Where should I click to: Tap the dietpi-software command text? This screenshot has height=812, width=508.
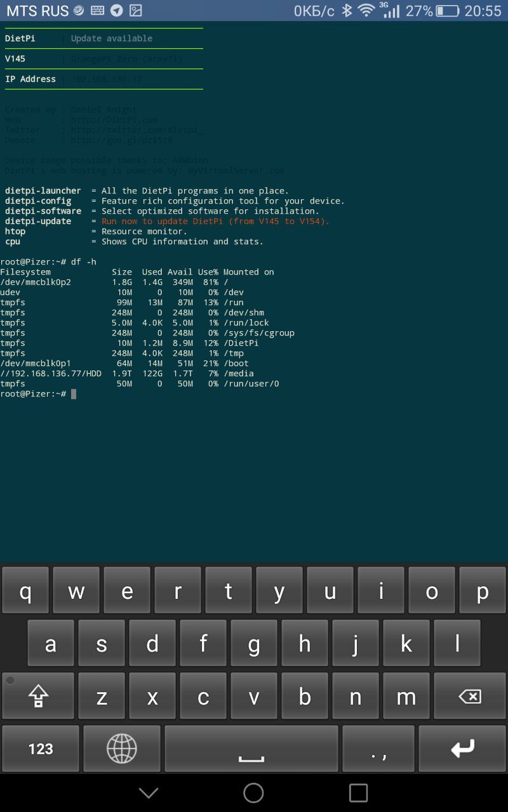pyautogui.click(x=43, y=211)
